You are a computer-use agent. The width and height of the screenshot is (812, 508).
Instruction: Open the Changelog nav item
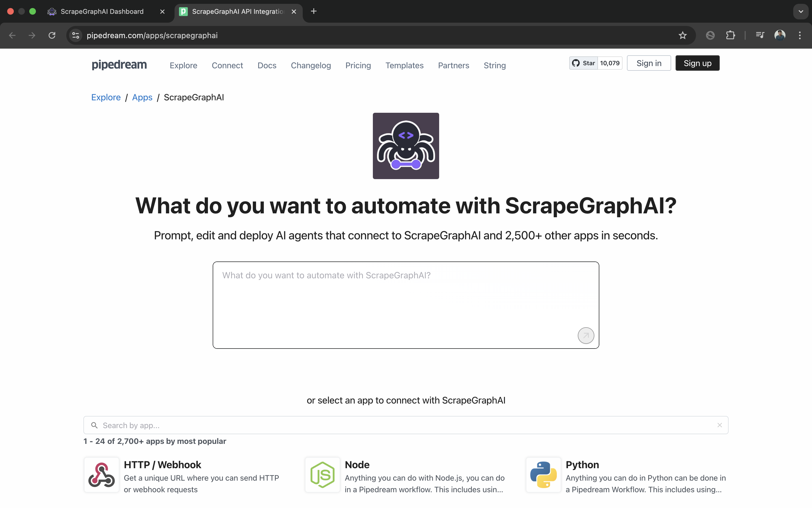[x=311, y=65]
